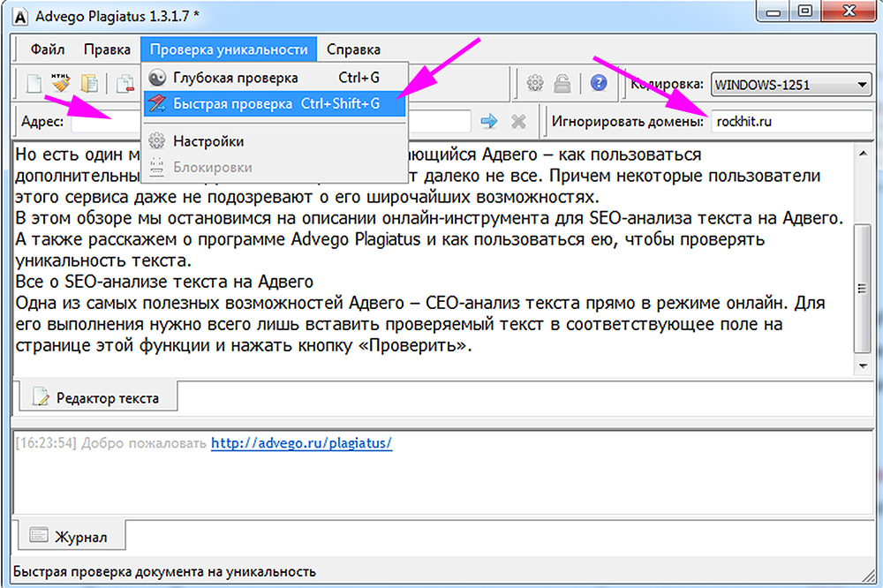Open the encoding WINDOWS-1251 dropdown
Viewport: 883px width, 588px height.
tap(790, 85)
